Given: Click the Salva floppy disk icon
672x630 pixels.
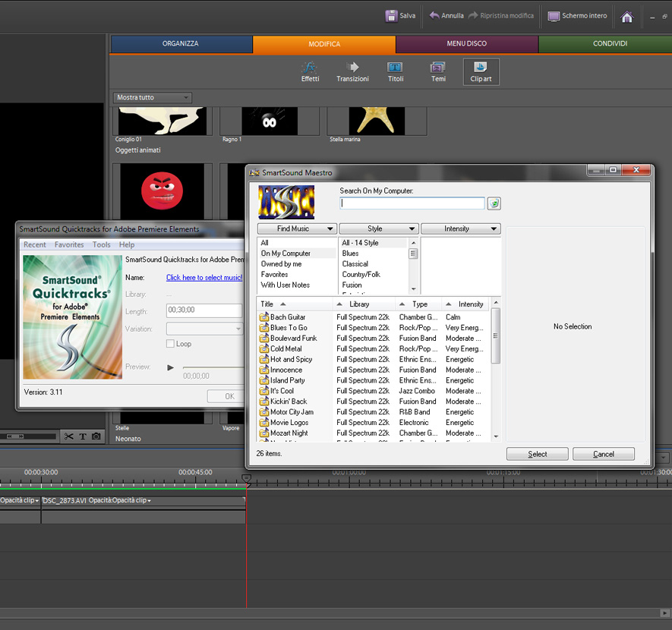Looking at the screenshot, I should point(391,16).
